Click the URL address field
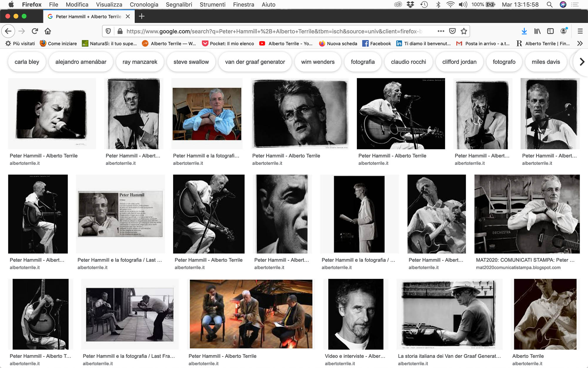The height and width of the screenshot is (368, 588). pyautogui.click(x=273, y=31)
